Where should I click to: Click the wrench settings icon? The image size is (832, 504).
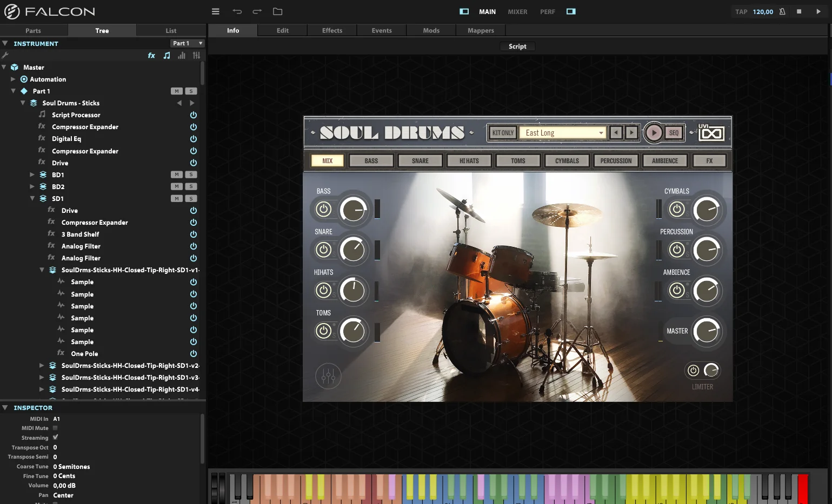[x=5, y=55]
